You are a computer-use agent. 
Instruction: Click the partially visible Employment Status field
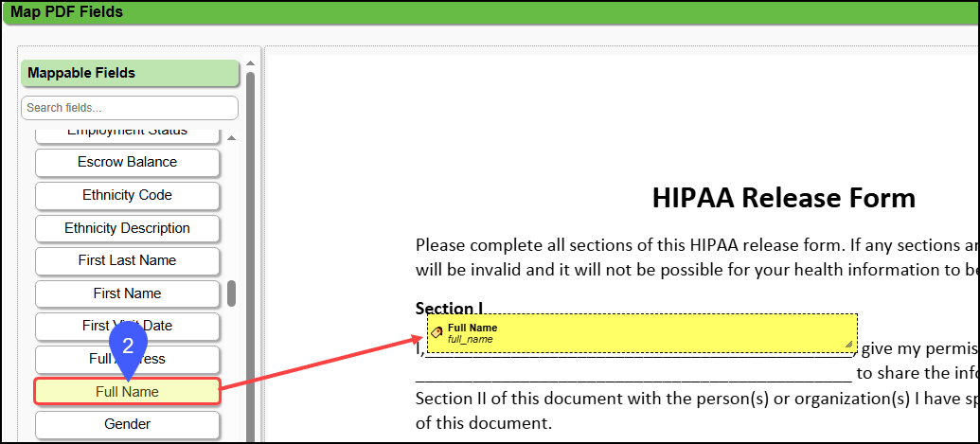click(127, 133)
